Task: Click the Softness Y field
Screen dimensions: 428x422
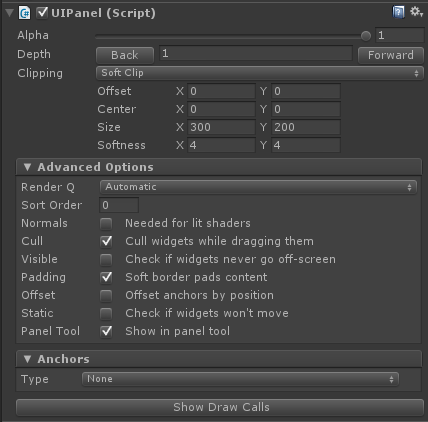Action: pyautogui.click(x=306, y=145)
